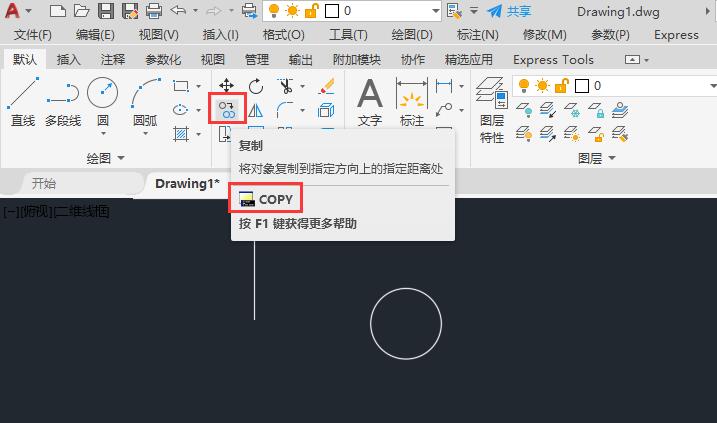Open 图层特性 Layer Properties manager

pyautogui.click(x=492, y=110)
